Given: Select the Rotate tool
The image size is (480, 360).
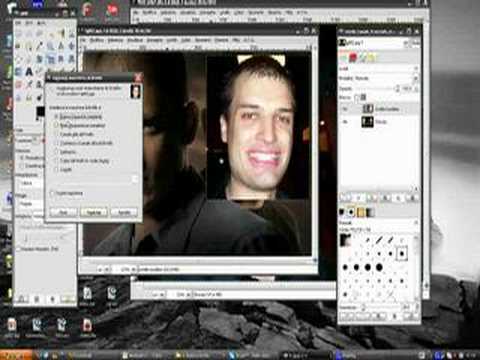Looking at the screenshot, I should pyautogui.click(x=39, y=59).
